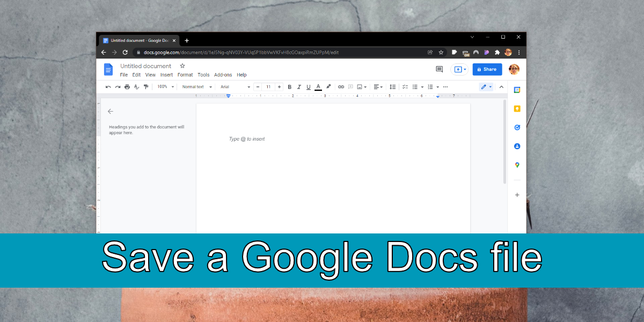Image resolution: width=644 pixels, height=322 pixels.
Task: Click the Add comment toolbar icon
Action: (x=350, y=87)
